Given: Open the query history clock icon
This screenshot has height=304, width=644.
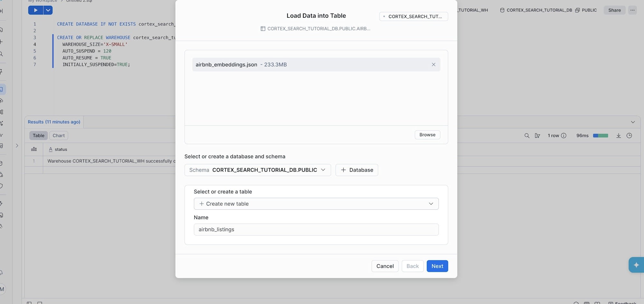Looking at the screenshot, I should point(629,136).
